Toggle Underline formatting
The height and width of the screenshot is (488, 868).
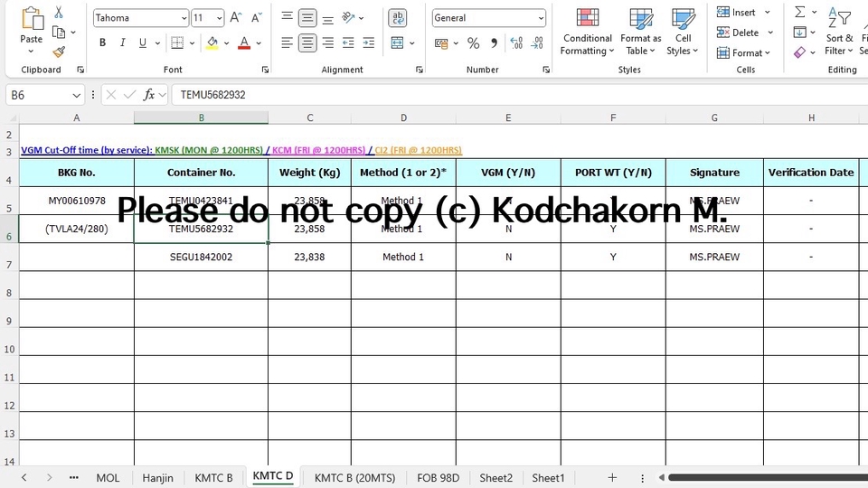coord(142,42)
